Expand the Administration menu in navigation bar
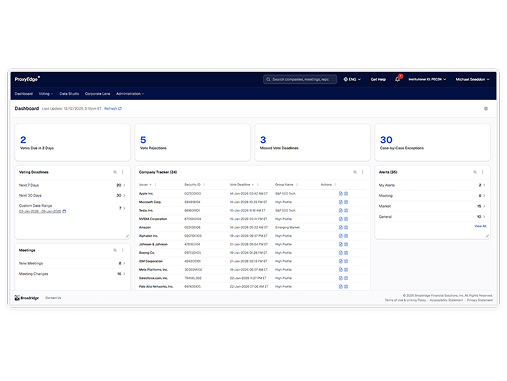This screenshot has height=381, width=507. (x=130, y=94)
